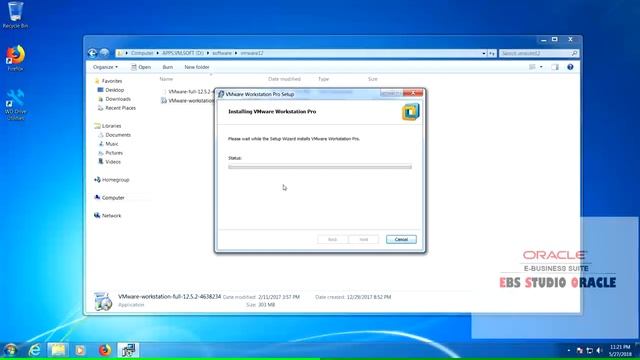
Task: Open File Explorer from the taskbar
Action: point(58,350)
